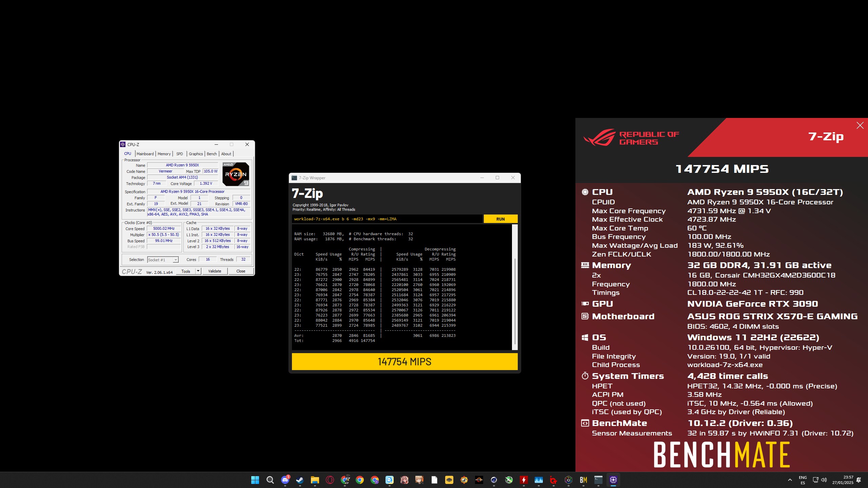Open the blue waveform monitor taskbar icon
Screen dimensions: 868x488
click(x=538, y=480)
